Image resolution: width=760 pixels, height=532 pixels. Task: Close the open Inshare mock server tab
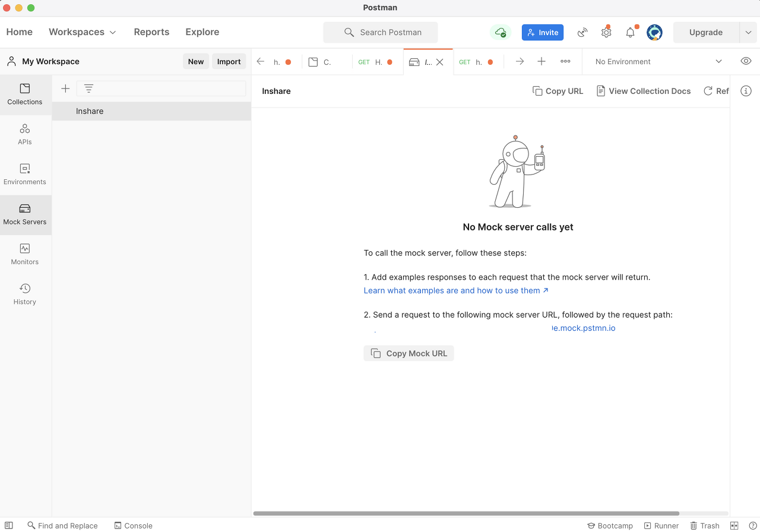click(x=440, y=62)
